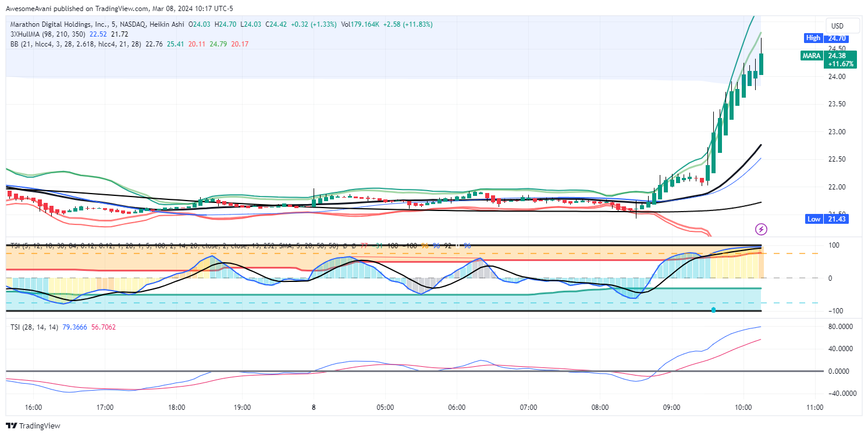Click the BB green value 25.41
868x436 pixels.
(x=176, y=44)
